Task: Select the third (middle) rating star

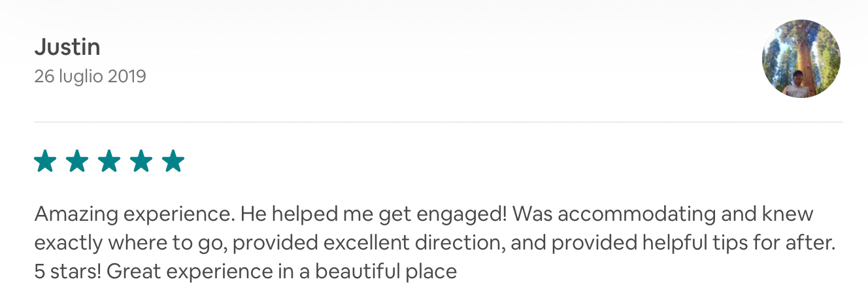Action: point(109,161)
